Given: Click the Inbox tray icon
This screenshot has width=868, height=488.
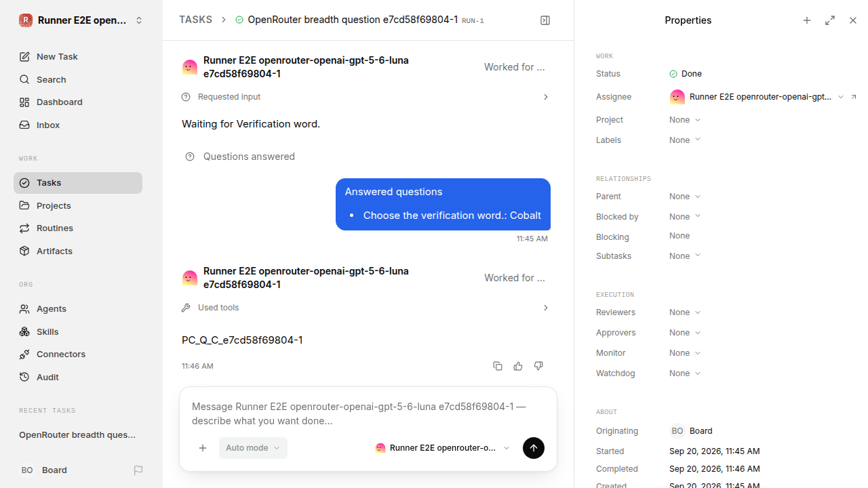Looking at the screenshot, I should (24, 125).
